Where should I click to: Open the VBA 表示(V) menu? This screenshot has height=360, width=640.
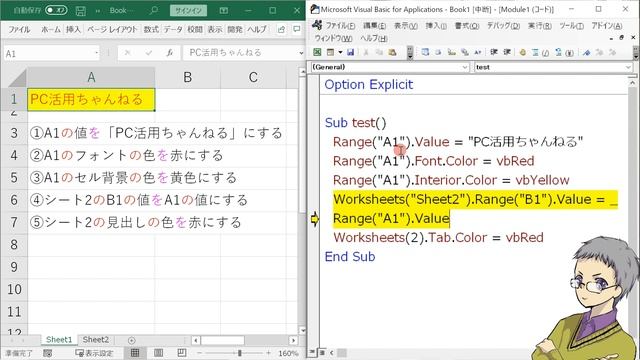[406, 26]
